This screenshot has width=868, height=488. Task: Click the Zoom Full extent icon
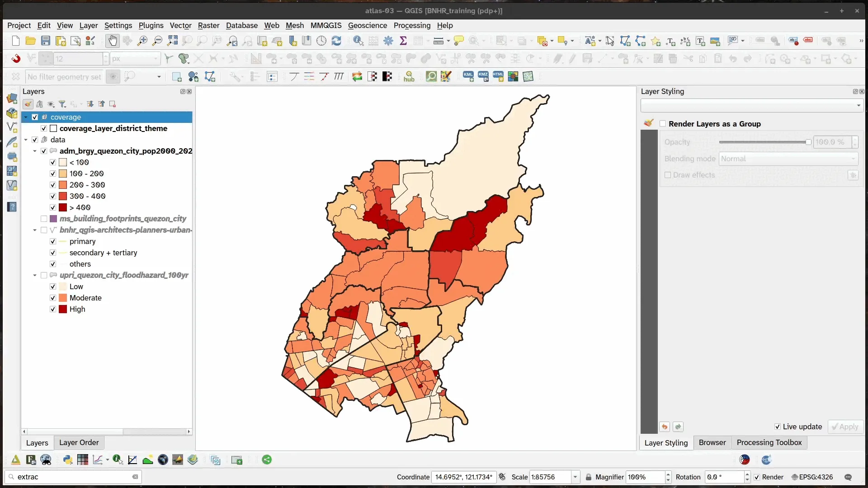point(172,41)
